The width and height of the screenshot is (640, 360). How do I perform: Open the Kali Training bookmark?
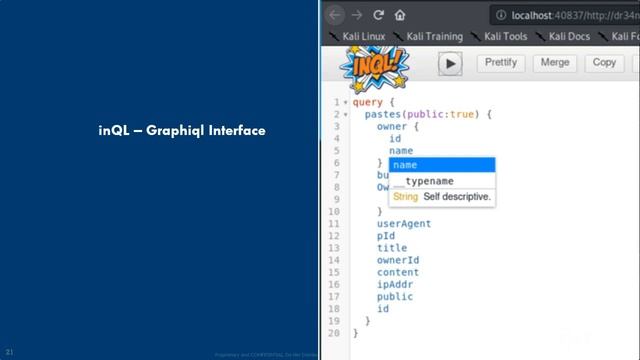429,37
